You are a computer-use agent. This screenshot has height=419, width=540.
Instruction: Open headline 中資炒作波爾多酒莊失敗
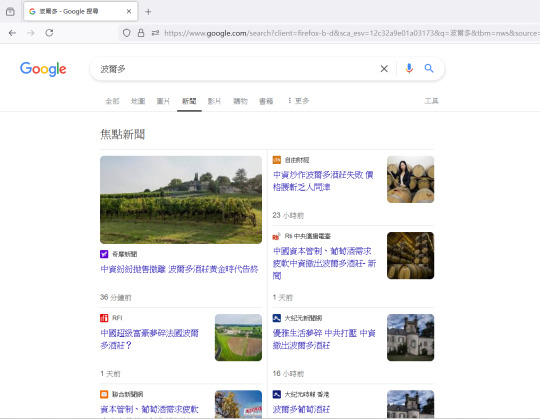point(323,181)
